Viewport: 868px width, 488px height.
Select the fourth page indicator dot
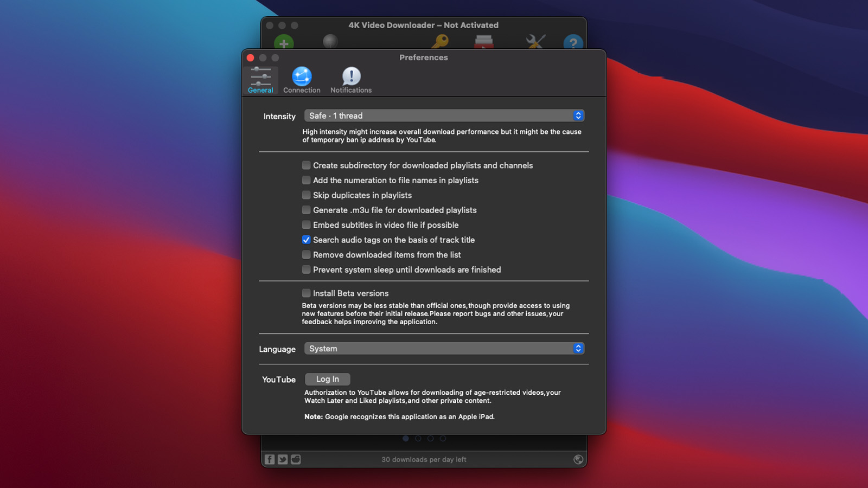443,438
